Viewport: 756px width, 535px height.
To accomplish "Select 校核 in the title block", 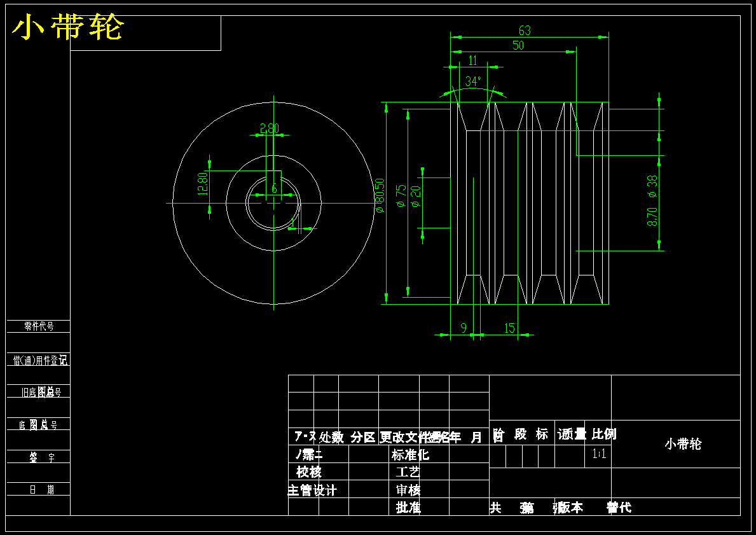I will pos(308,471).
